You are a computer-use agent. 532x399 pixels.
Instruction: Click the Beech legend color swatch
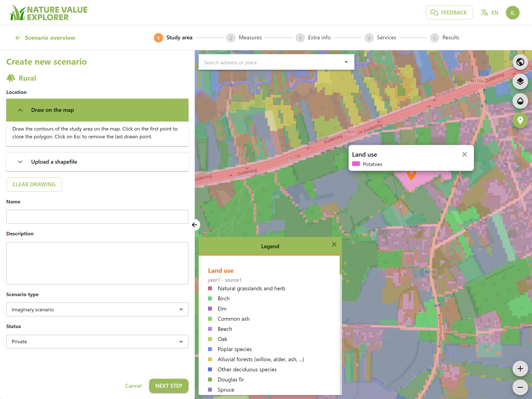210,329
